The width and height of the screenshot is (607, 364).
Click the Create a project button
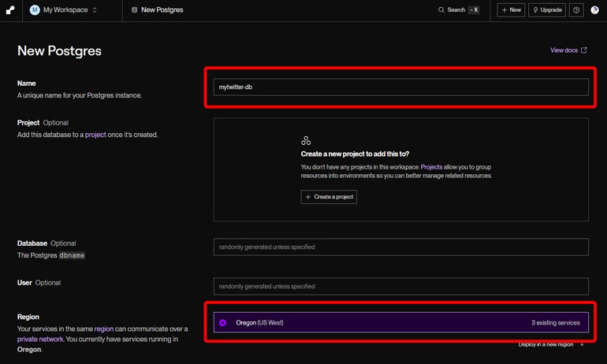click(329, 196)
